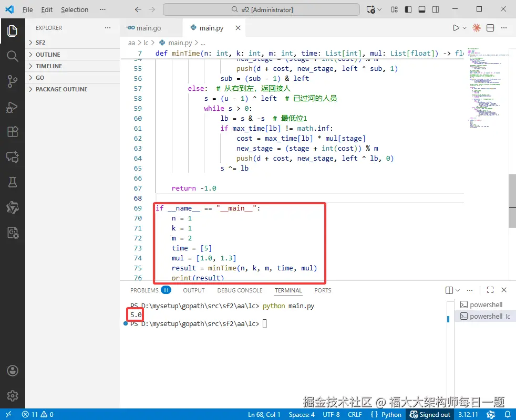Click the orange spark icon in editor toolbar
This screenshot has height=420, width=516.
(477, 28)
